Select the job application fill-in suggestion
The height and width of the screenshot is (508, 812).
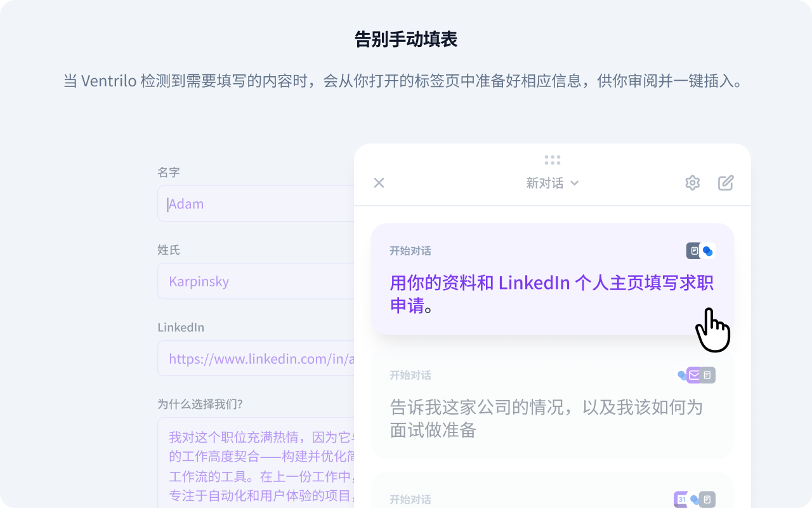(x=553, y=279)
